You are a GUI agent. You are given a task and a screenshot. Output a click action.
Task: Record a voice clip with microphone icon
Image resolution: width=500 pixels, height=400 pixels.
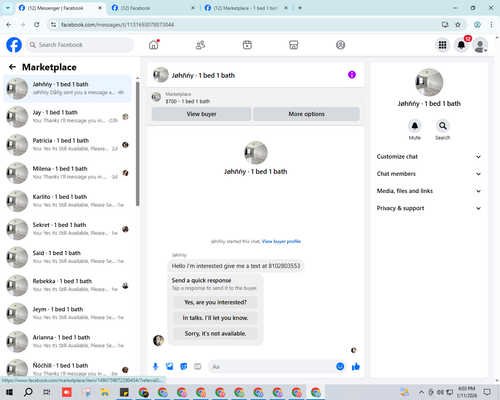click(x=155, y=367)
